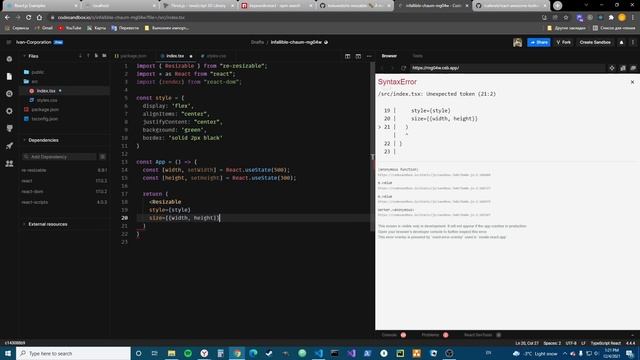This screenshot has width=640, height=360.
Task: Open the Deployment rocket sidebar icon
Action: pyautogui.click(x=9, y=146)
